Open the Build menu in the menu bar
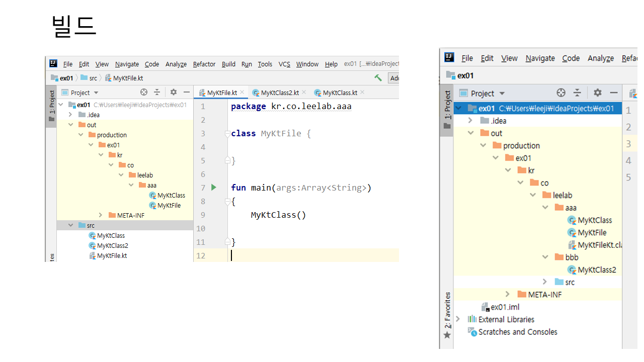 coord(228,64)
